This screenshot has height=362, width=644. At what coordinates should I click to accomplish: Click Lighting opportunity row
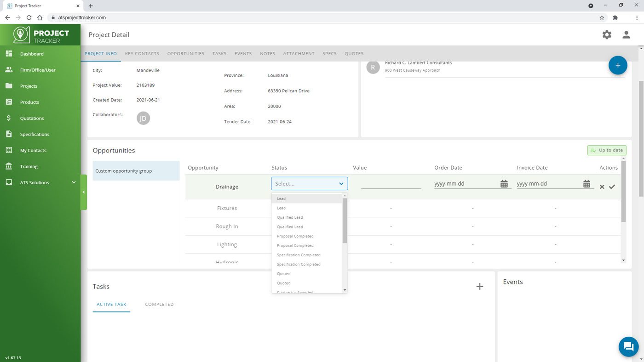[x=403, y=244]
